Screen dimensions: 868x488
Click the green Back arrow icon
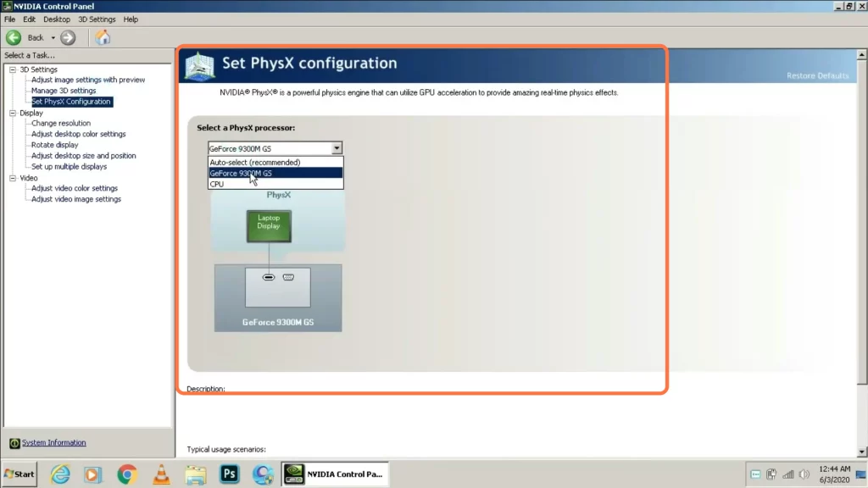(x=14, y=37)
